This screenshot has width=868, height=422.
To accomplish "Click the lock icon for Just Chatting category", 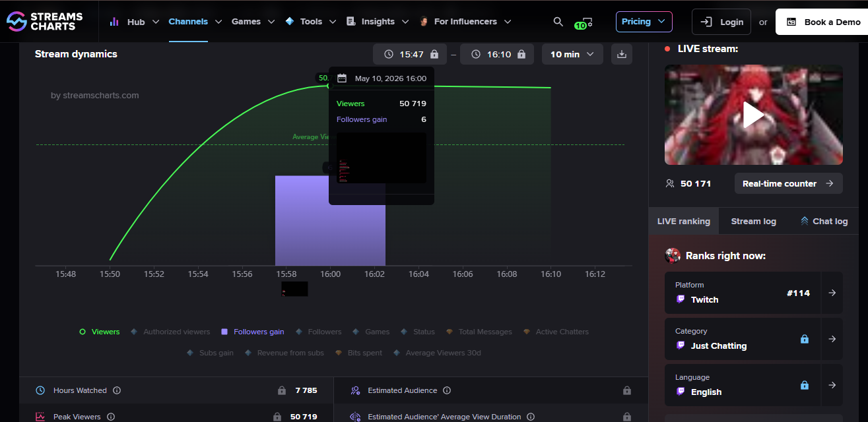I will tap(805, 339).
